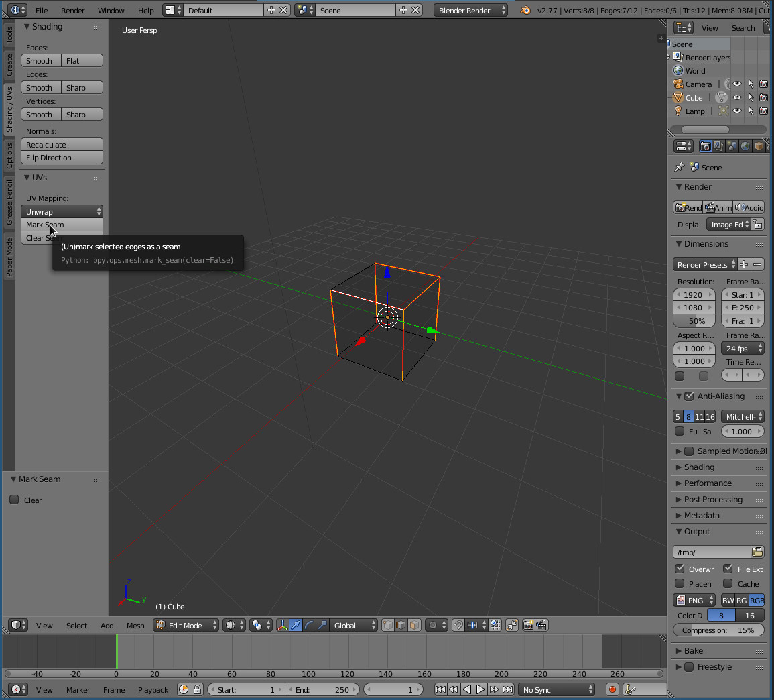Click the pin icon beside Scene
The image size is (774, 700).
[x=680, y=167]
